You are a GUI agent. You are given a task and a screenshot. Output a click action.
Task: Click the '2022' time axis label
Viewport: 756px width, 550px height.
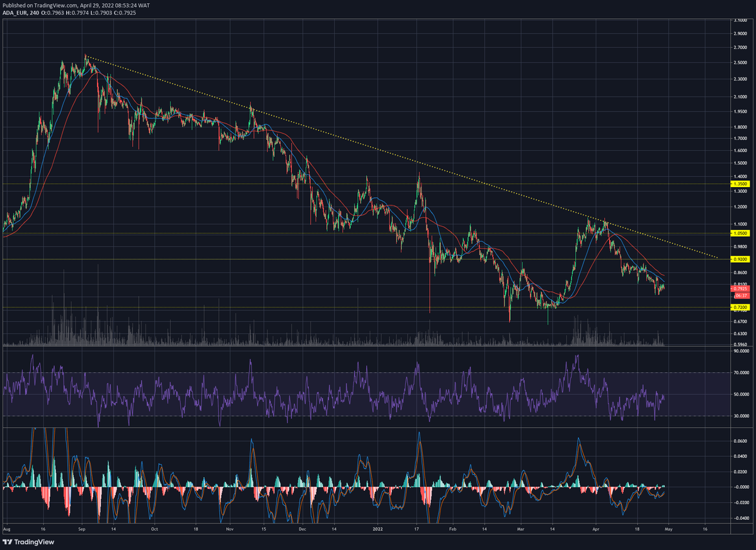tap(379, 530)
